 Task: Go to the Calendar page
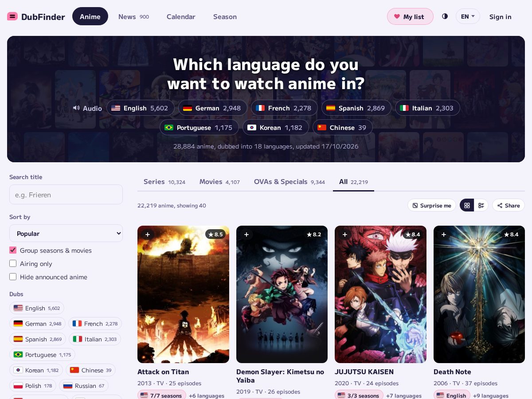coord(181,16)
